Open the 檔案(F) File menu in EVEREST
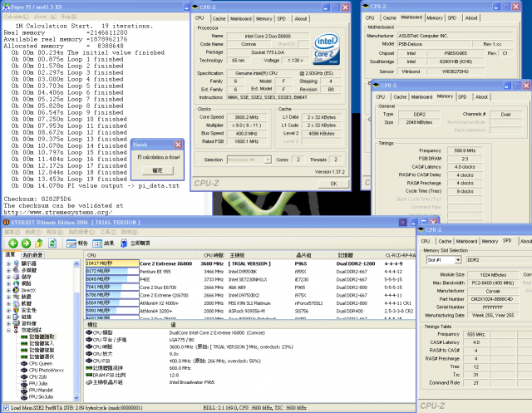 coord(12,232)
